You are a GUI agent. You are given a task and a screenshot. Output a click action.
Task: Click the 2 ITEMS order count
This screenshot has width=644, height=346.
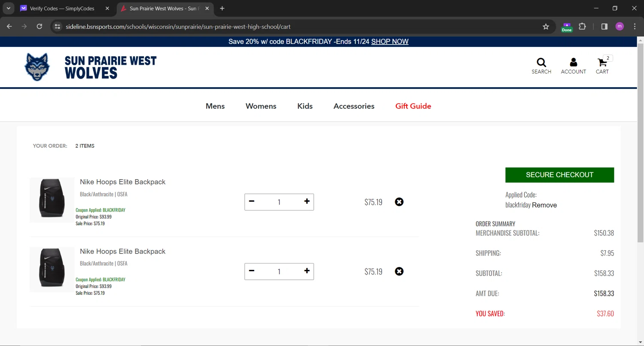point(85,146)
